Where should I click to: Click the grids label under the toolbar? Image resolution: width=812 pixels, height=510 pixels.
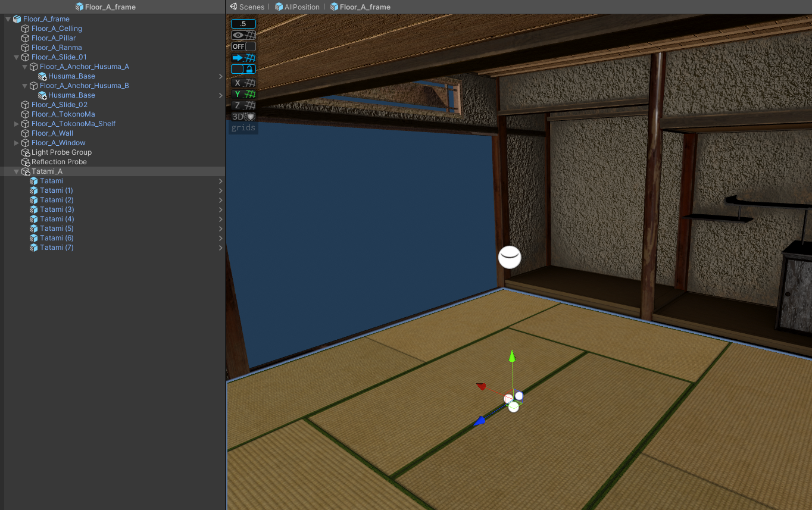pos(243,128)
